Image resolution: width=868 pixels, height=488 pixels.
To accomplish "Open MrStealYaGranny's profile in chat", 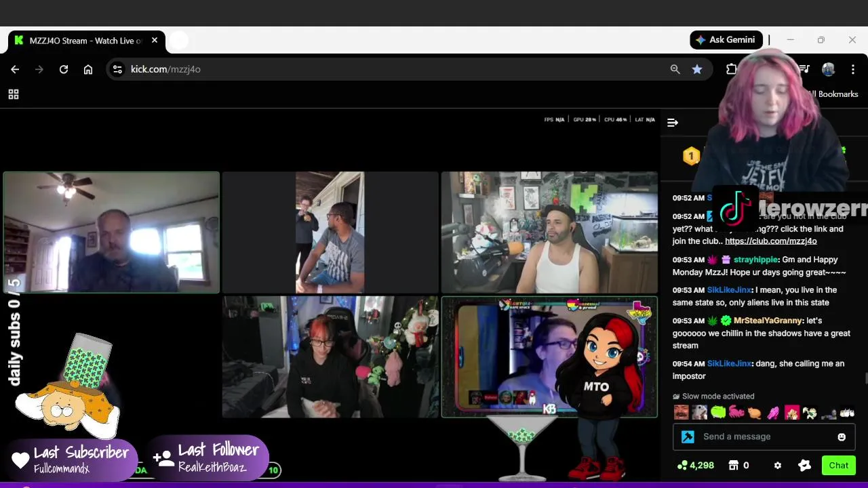I will 768,321.
